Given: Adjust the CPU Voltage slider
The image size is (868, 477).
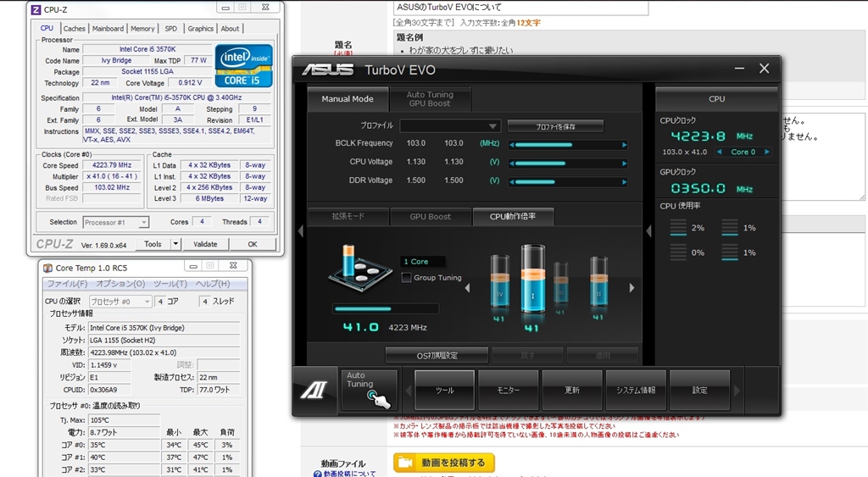Looking at the screenshot, I should click(x=568, y=164).
